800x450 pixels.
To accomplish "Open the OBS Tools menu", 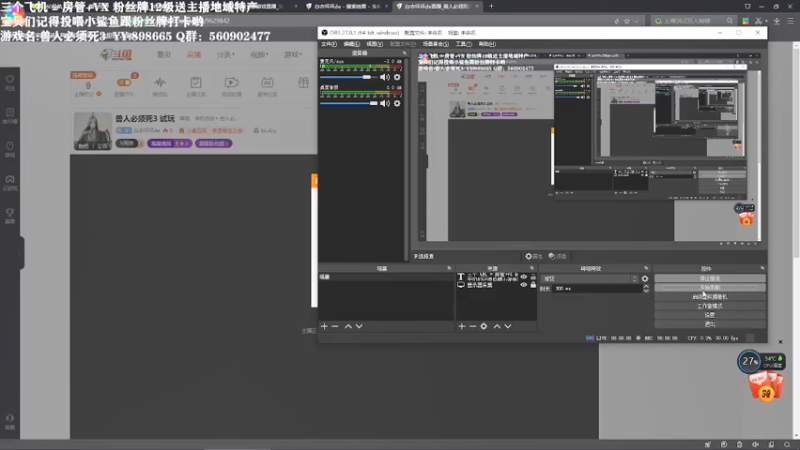I will pos(463,44).
